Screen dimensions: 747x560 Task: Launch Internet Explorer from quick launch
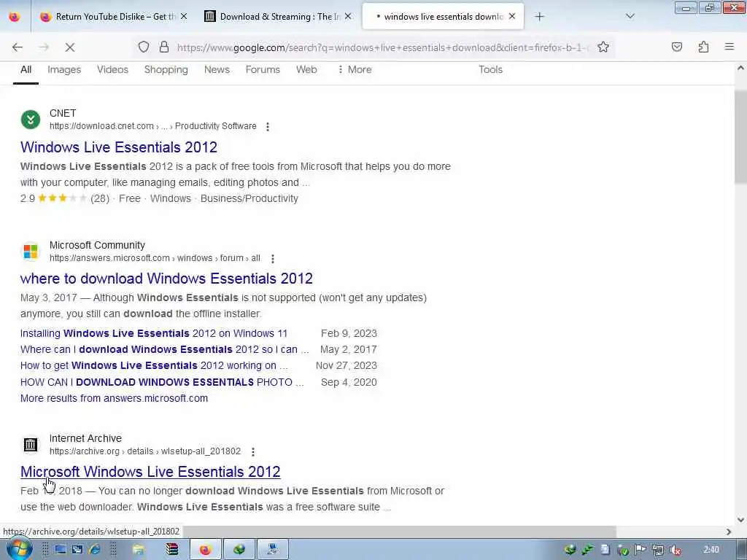point(94,550)
